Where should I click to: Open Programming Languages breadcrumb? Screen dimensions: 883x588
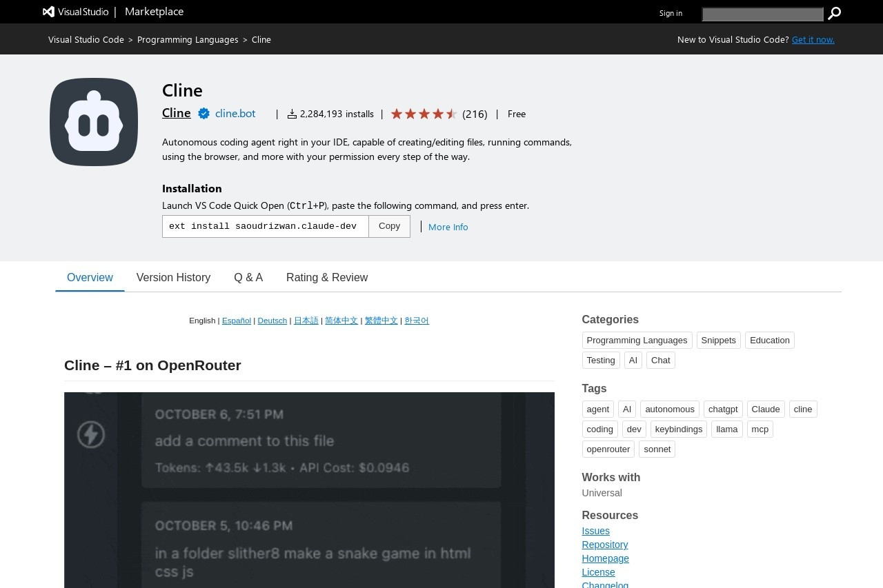point(188,39)
